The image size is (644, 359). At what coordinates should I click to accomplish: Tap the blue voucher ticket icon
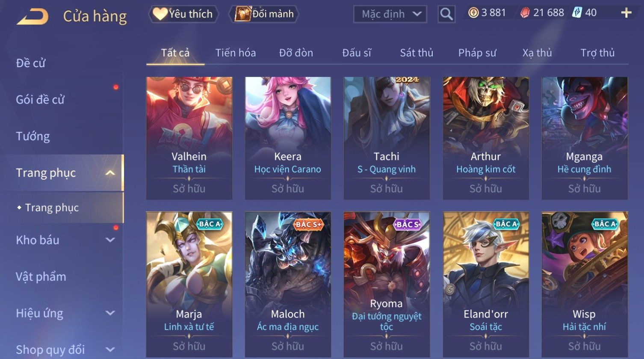[577, 13]
